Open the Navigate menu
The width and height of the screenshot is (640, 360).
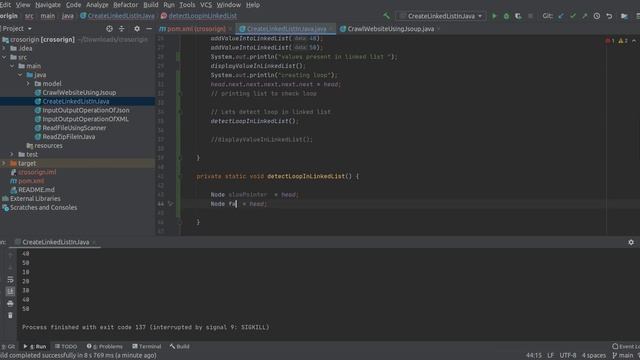(48, 5)
